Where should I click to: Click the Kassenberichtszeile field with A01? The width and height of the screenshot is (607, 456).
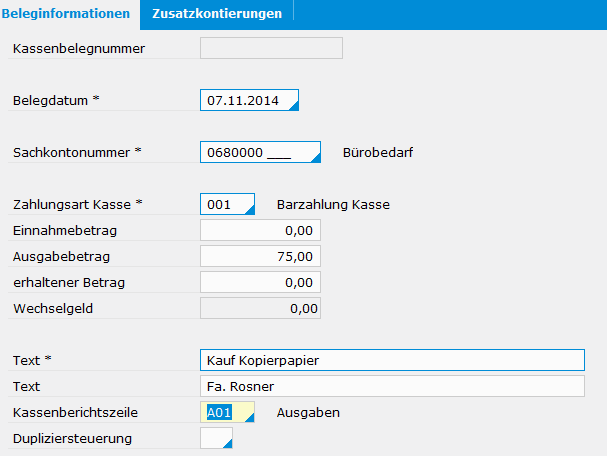click(227, 412)
